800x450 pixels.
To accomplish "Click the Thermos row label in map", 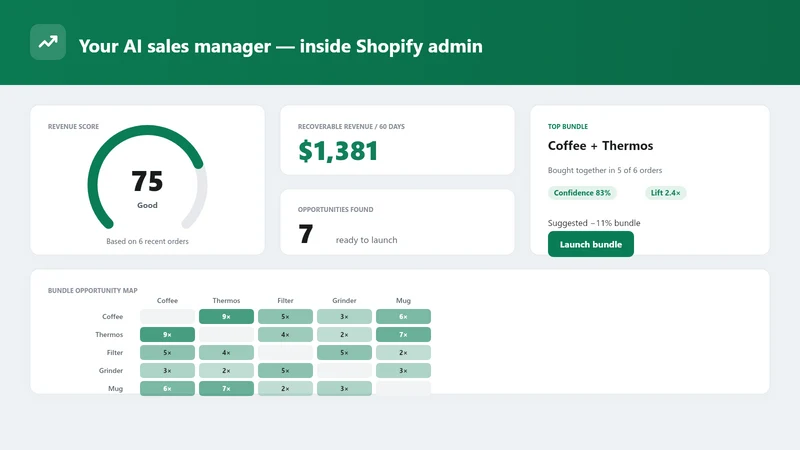I will 109,335.
